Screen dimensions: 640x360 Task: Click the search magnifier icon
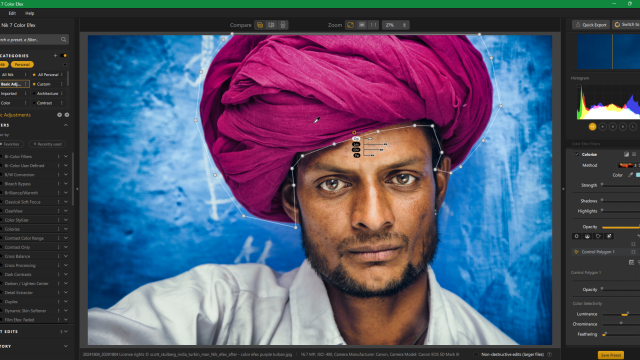[64, 40]
